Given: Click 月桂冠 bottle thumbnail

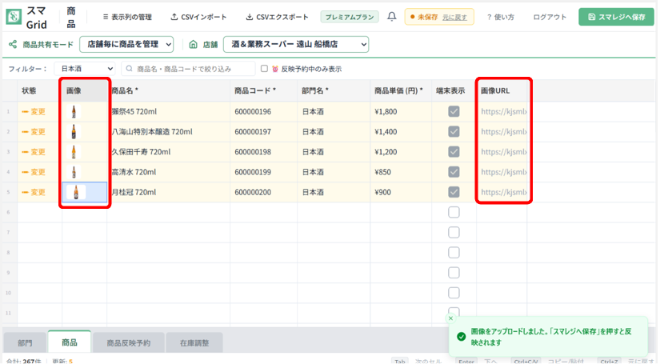Looking at the screenshot, I should [76, 192].
